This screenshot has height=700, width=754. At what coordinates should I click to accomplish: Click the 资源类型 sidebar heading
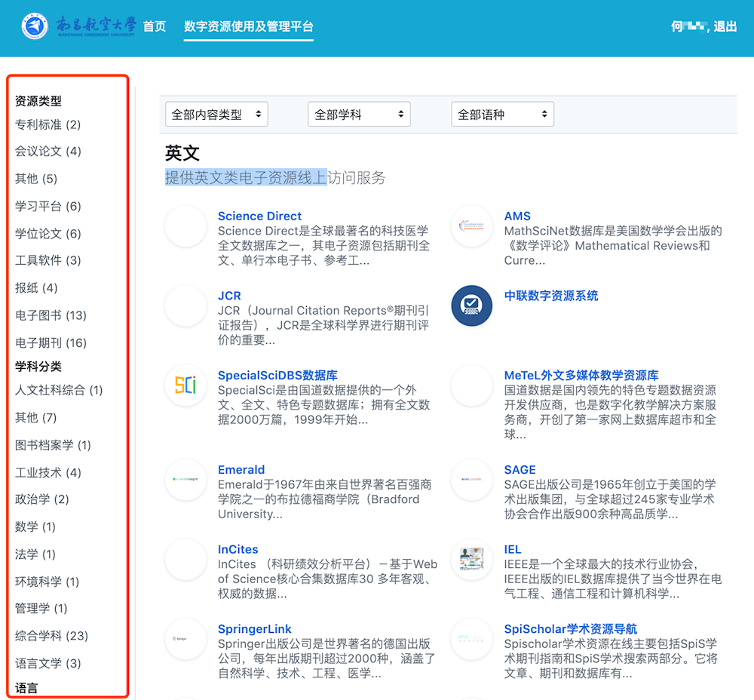pos(38,100)
